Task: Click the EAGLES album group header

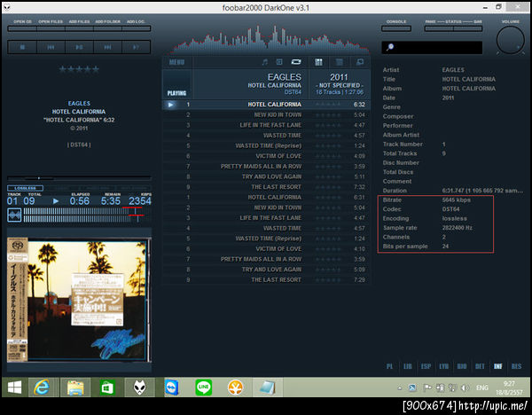Action: 266,84
